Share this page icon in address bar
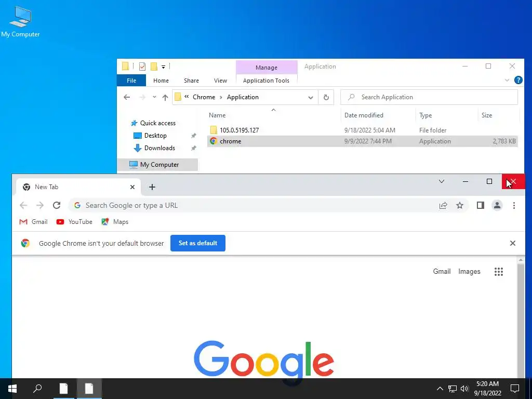 tap(443, 205)
